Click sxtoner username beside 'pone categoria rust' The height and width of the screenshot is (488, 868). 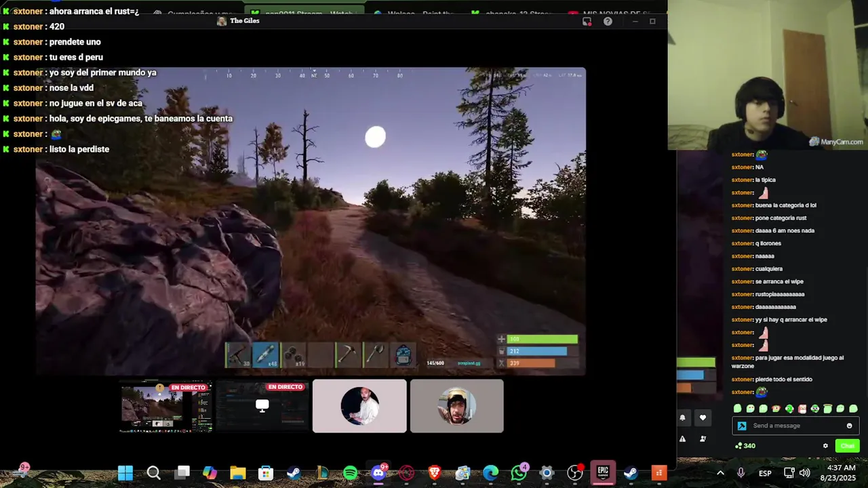coord(743,218)
